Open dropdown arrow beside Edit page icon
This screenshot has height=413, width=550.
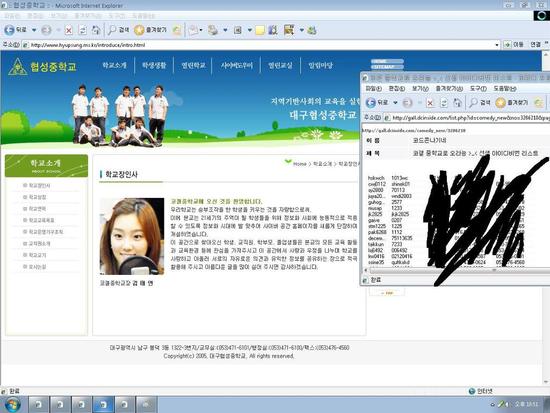pyautogui.click(x=250, y=31)
